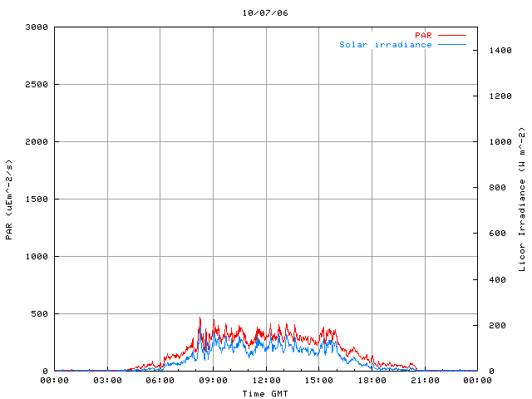
Task: Select the red PAR legend label
Action: click(x=423, y=35)
